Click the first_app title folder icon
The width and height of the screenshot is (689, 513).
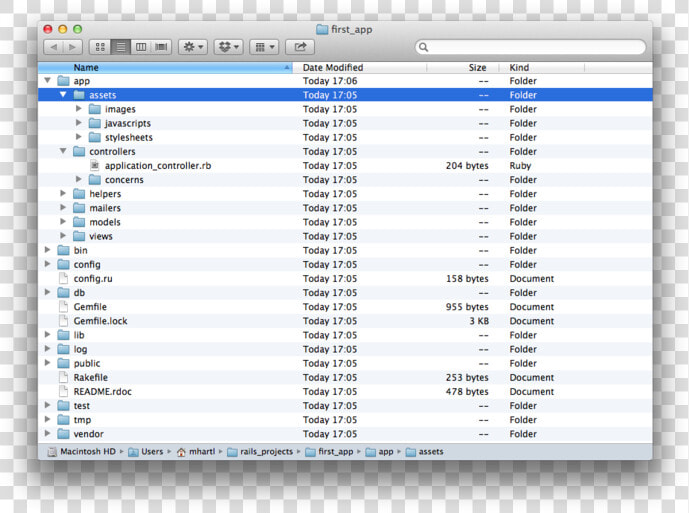pyautogui.click(x=322, y=29)
